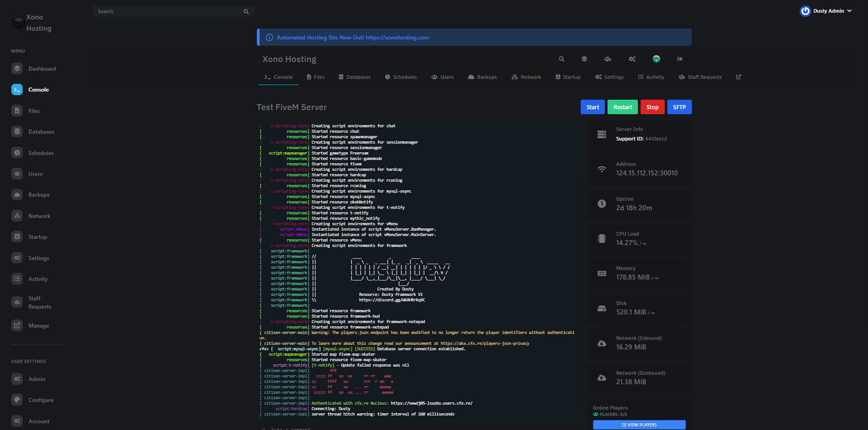
Task: Open external link icon after Staff Requests
Action: tap(738, 77)
